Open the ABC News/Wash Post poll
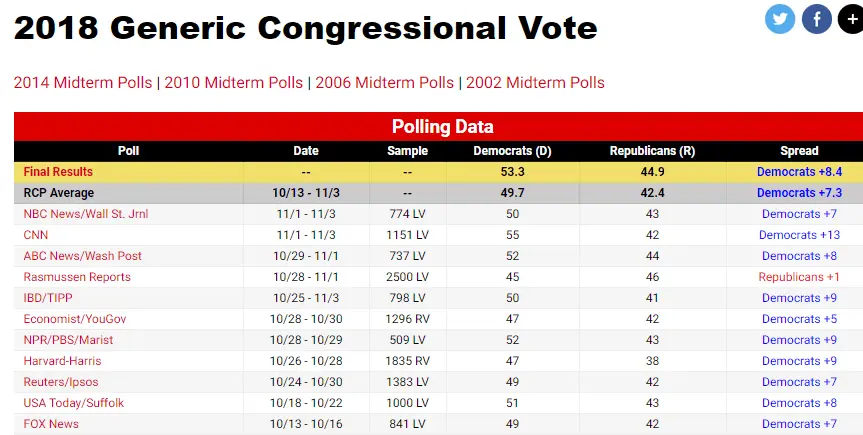The width and height of the screenshot is (863, 435). (83, 256)
